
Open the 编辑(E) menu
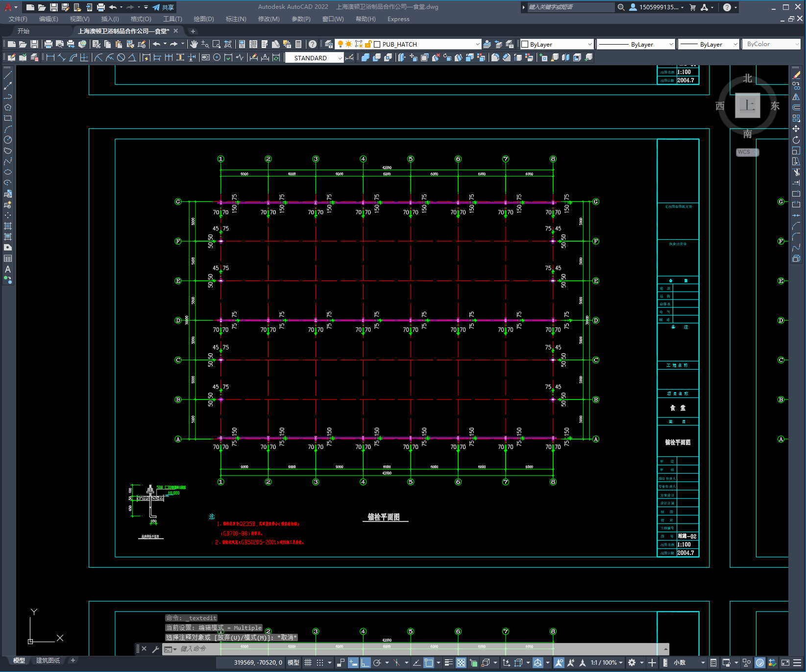pyautogui.click(x=49, y=19)
